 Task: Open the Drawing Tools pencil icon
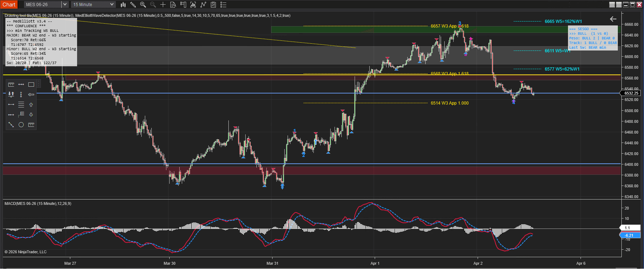pyautogui.click(x=133, y=5)
